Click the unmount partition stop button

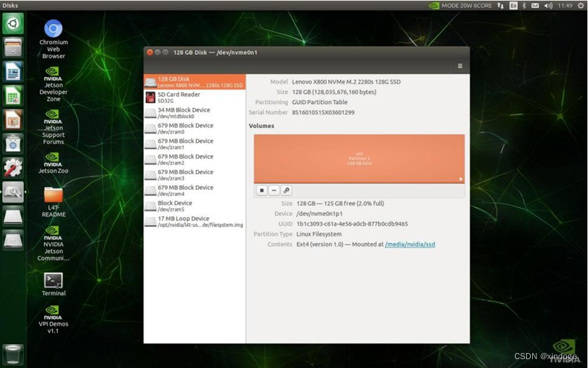pos(261,191)
